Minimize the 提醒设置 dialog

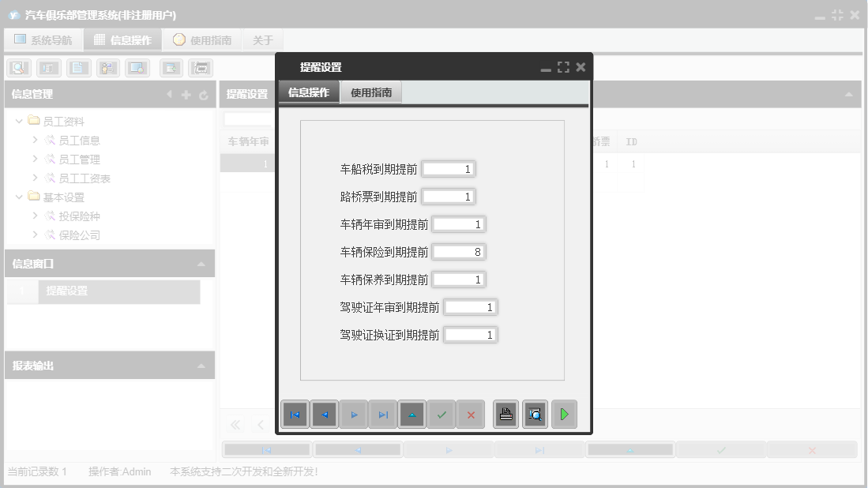[546, 69]
